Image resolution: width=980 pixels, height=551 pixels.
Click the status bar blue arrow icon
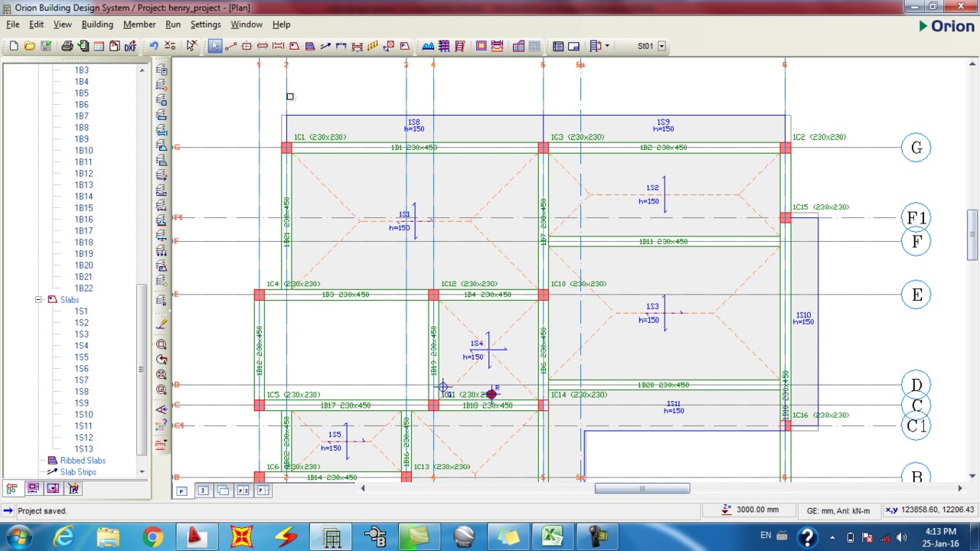8,510
